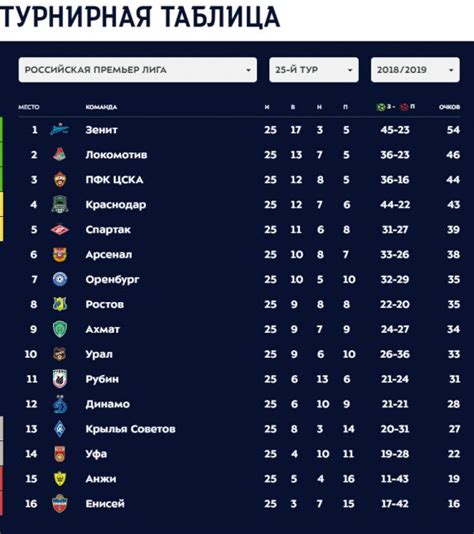Click the Rostov club logo

coord(60,304)
